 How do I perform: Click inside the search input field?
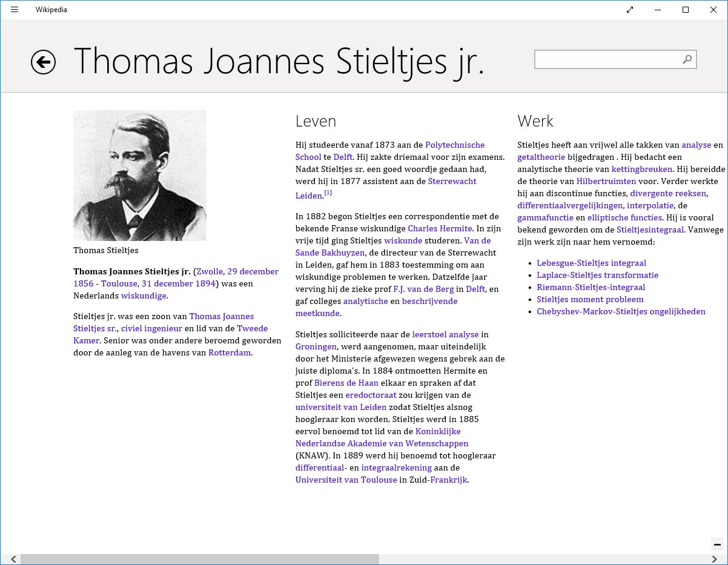(x=607, y=59)
